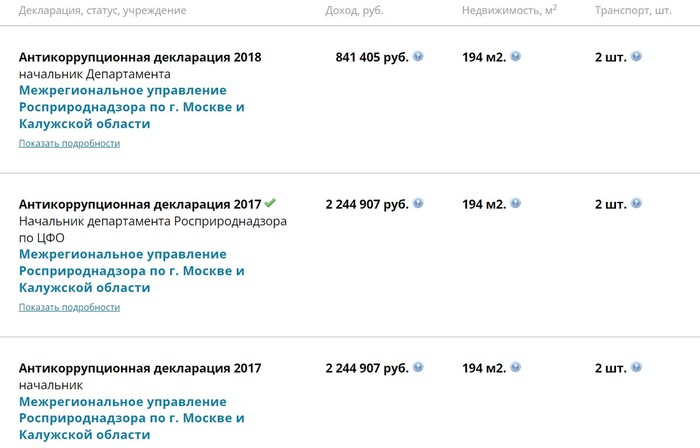Click real estate help icon in last declaration
This screenshot has width=700, height=448.
tap(515, 367)
